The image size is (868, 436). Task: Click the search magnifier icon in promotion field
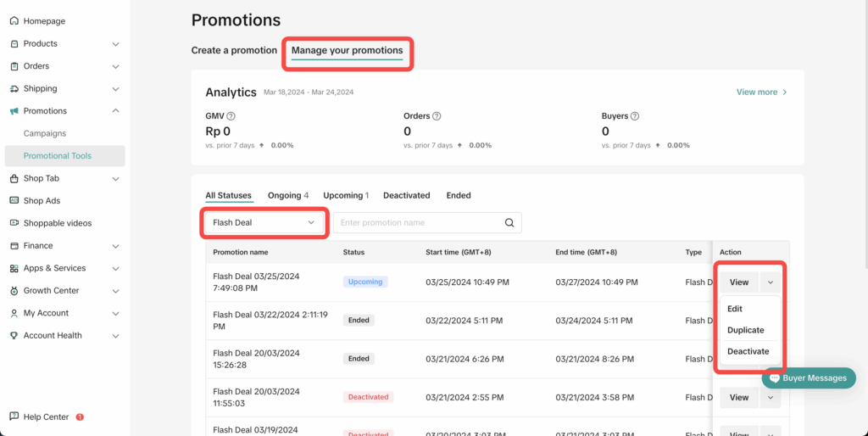[509, 223]
